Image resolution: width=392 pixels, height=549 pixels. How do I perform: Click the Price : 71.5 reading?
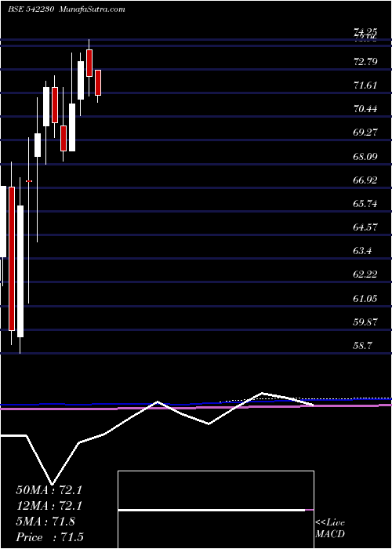(x=49, y=537)
